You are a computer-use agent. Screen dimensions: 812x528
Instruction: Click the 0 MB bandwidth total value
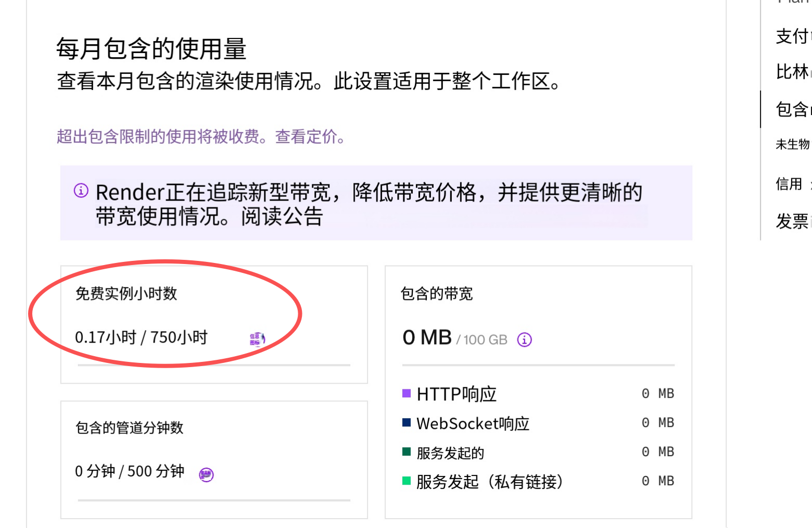coord(426,337)
